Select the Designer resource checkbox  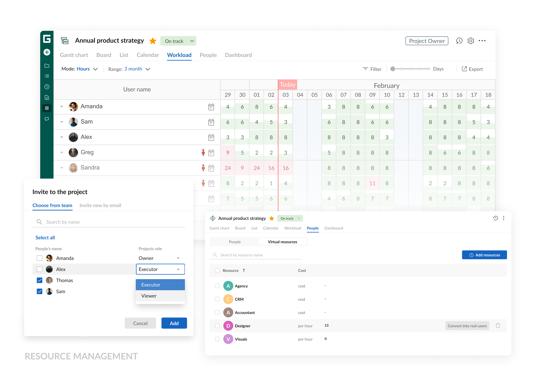pos(217,326)
